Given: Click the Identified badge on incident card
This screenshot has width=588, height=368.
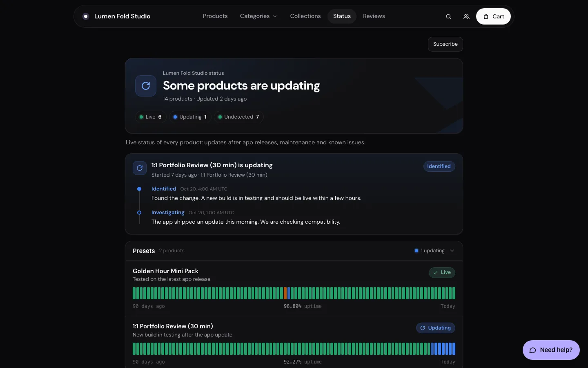Looking at the screenshot, I should 439,166.
